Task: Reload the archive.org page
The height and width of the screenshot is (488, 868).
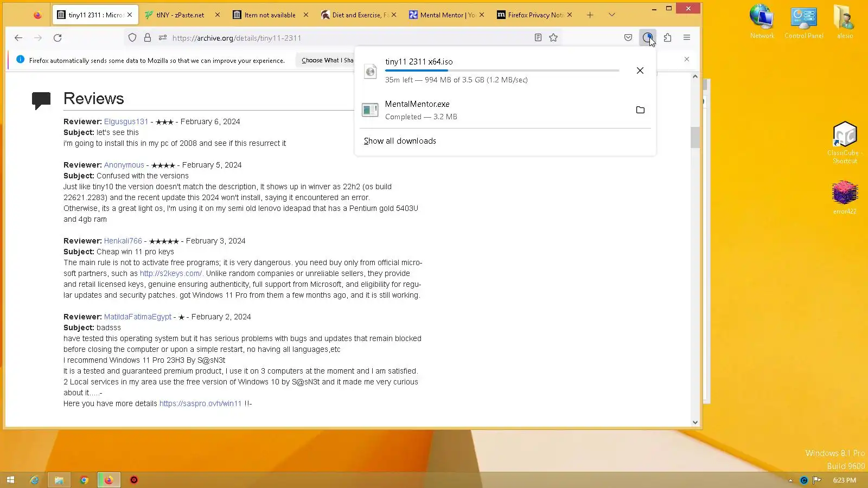Action: click(x=58, y=38)
